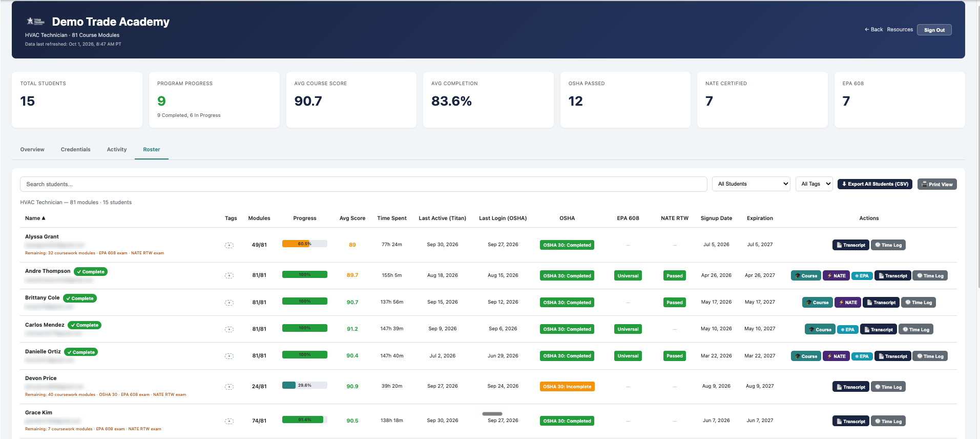View Danielle Ortiz's Course certificate

[806, 356]
